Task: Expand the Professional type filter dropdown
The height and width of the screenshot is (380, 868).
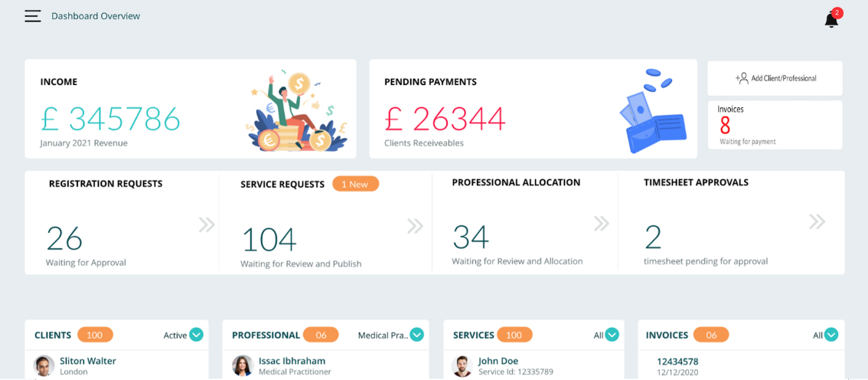Action: coord(416,335)
